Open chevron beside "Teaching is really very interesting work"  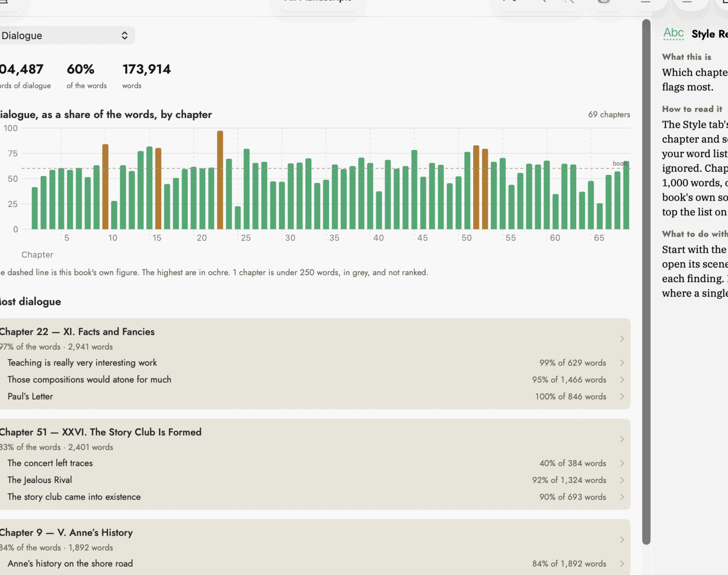coord(622,363)
